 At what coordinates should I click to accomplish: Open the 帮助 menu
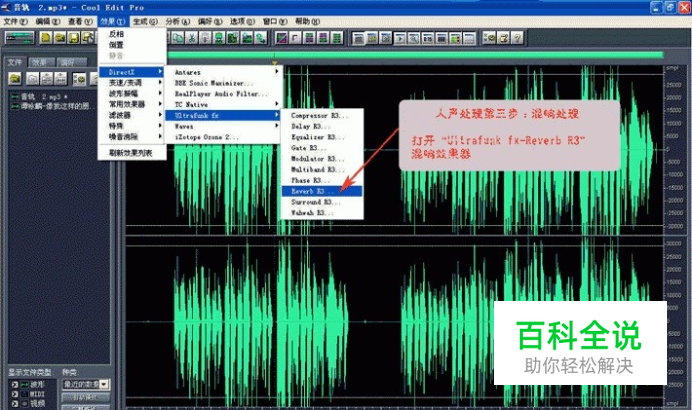307,21
